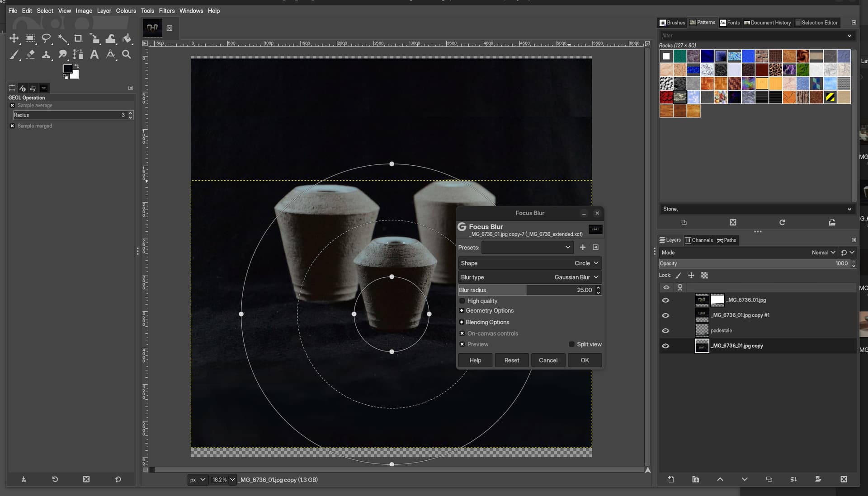Select the Zoom magnifier tool
Viewport: 868px width, 496px height.
tap(127, 55)
